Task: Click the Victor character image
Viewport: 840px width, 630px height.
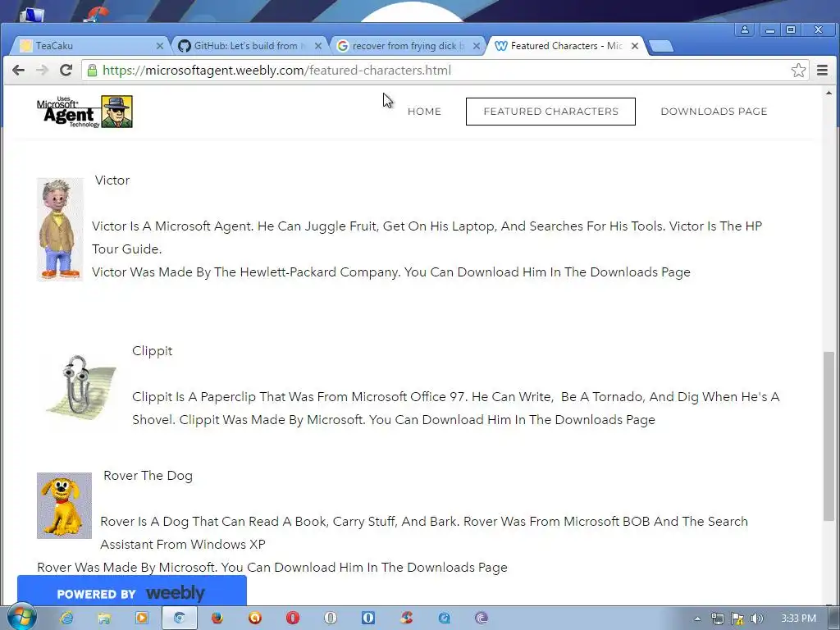Action: click(60, 230)
